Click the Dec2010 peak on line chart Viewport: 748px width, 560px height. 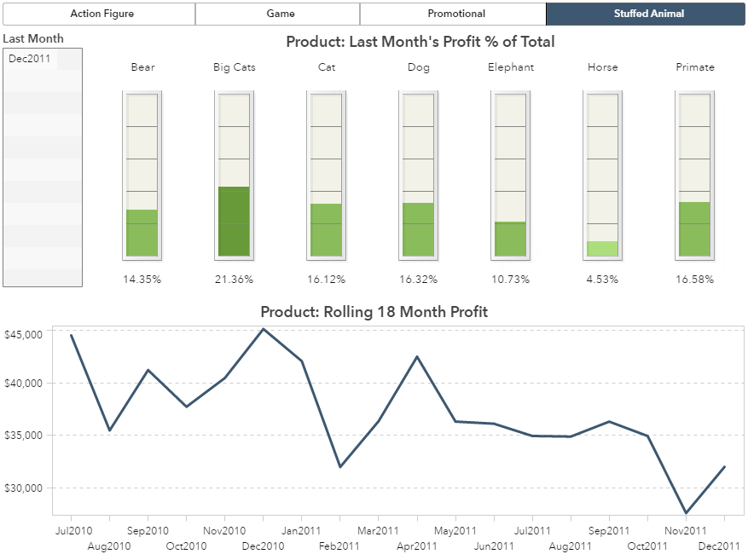(263, 329)
